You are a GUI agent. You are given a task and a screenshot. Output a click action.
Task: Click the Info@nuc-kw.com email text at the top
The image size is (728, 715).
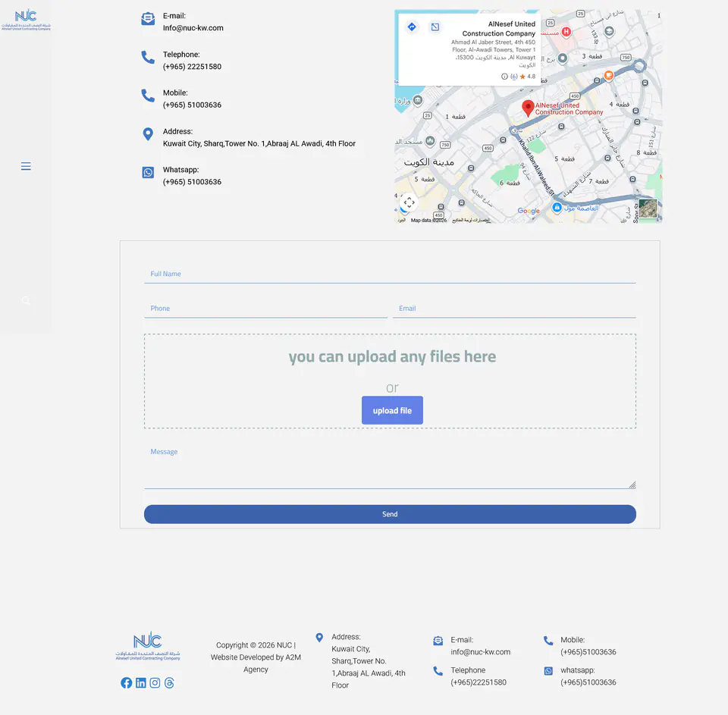[x=193, y=28]
